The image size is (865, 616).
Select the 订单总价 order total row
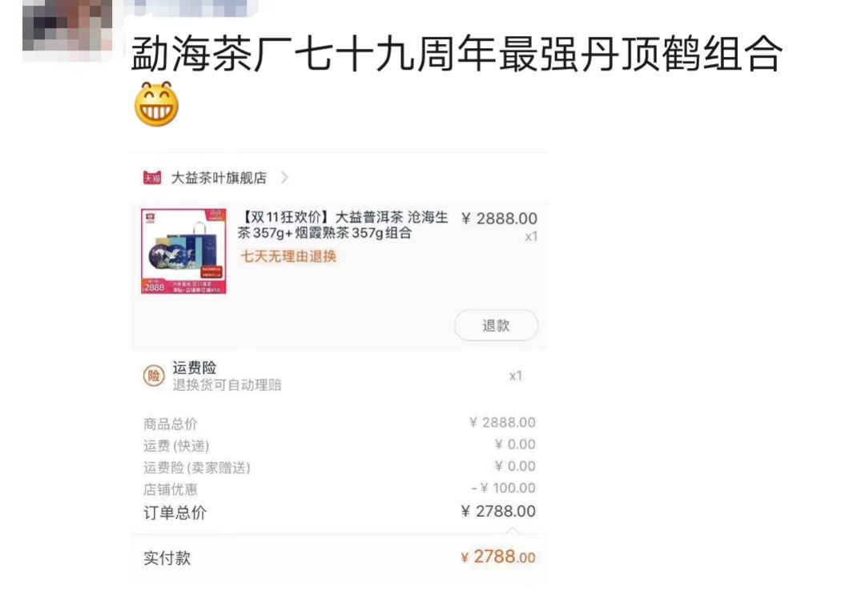(340, 512)
